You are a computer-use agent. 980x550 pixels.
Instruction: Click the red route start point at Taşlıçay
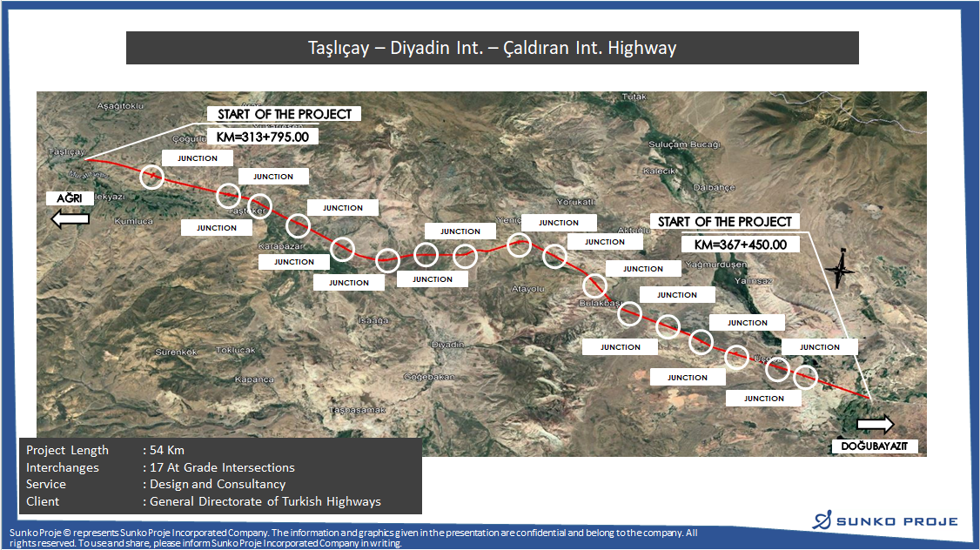tap(88, 159)
